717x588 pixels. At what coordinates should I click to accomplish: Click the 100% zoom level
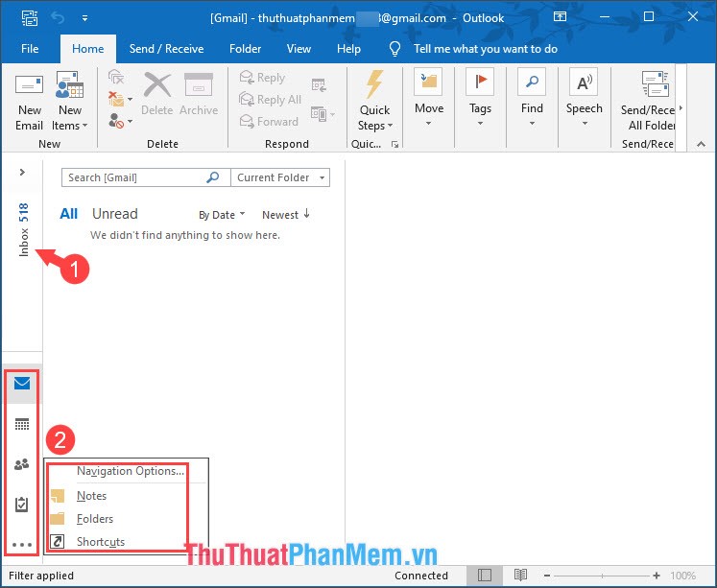pyautogui.click(x=682, y=576)
